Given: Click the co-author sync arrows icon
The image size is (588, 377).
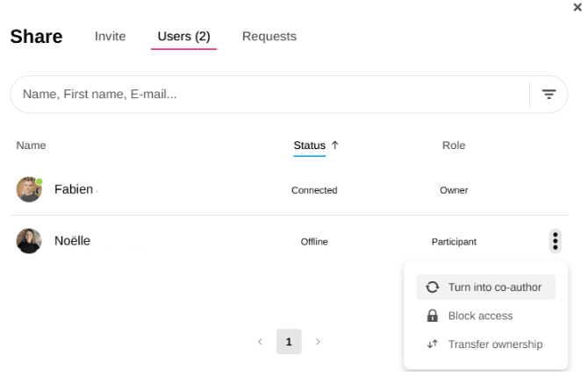Looking at the screenshot, I should (x=432, y=288).
